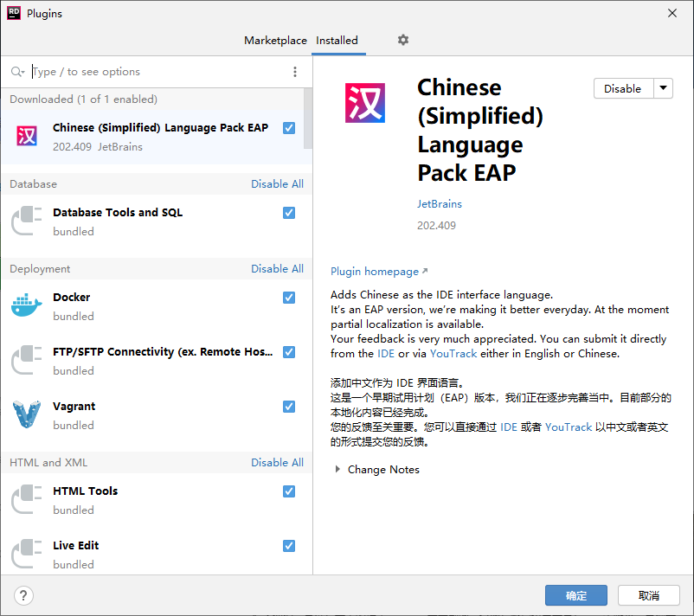Click the 202.409 version in details panel
This screenshot has width=694, height=616.
(x=436, y=225)
